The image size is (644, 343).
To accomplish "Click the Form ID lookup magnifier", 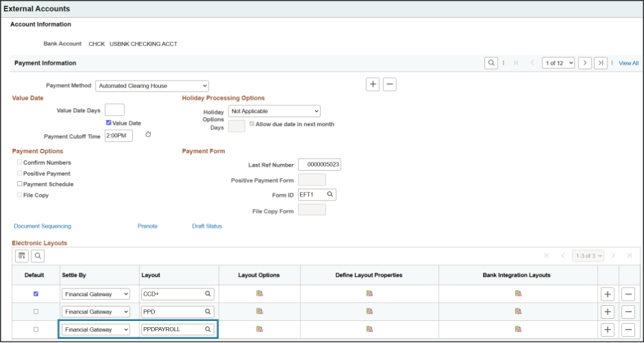I will pyautogui.click(x=330, y=195).
